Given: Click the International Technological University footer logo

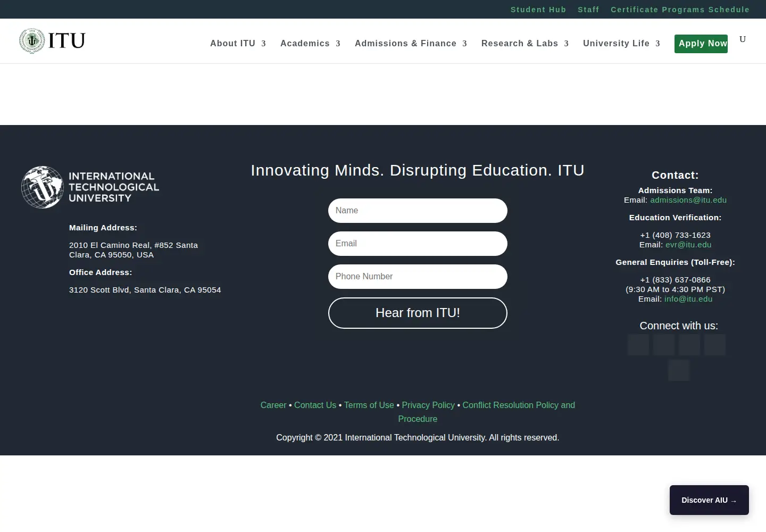Looking at the screenshot, I should [90, 187].
